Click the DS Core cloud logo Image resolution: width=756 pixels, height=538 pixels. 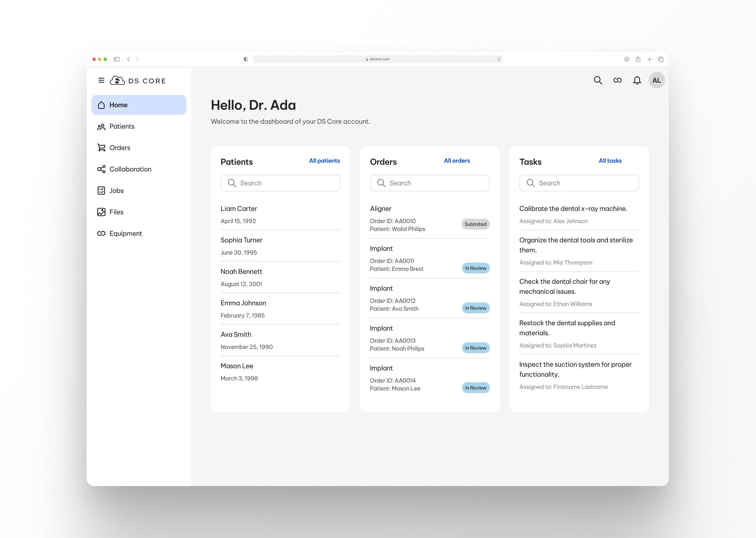tap(117, 80)
